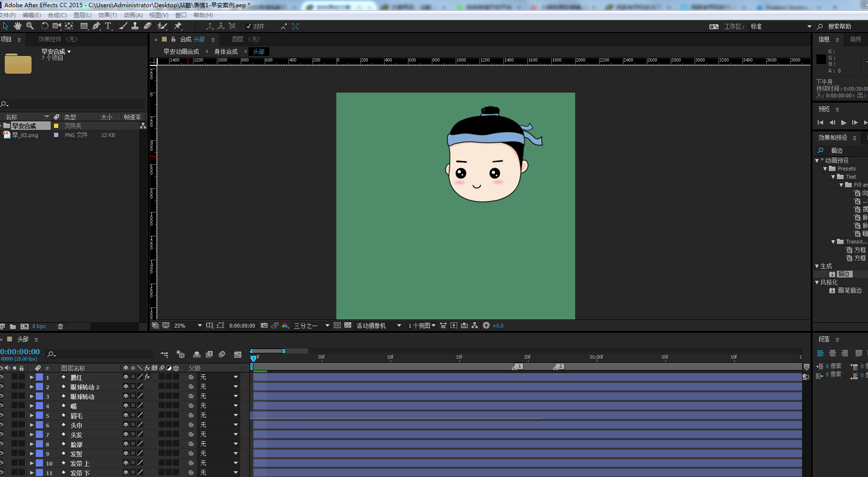868x477 pixels.
Task: Select the Brush tool
Action: pos(123,26)
